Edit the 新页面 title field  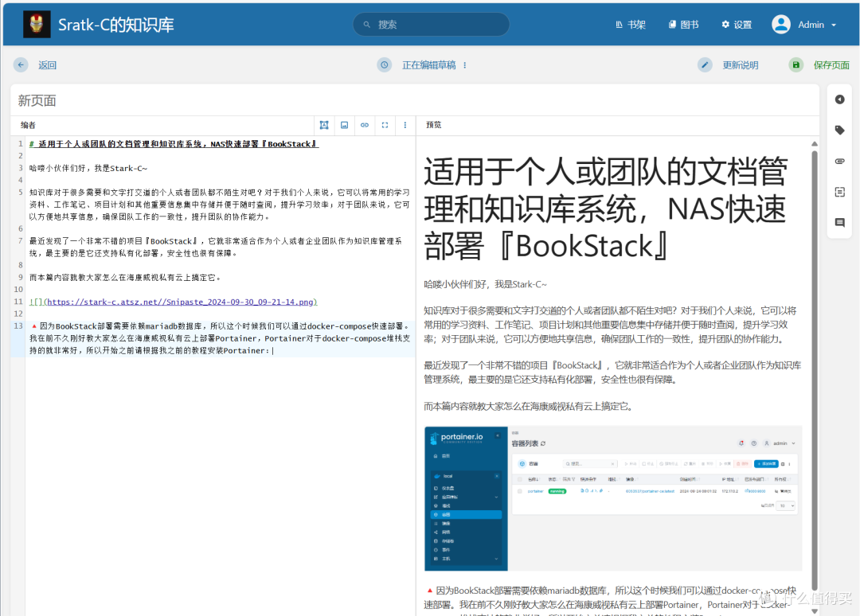tap(415, 100)
